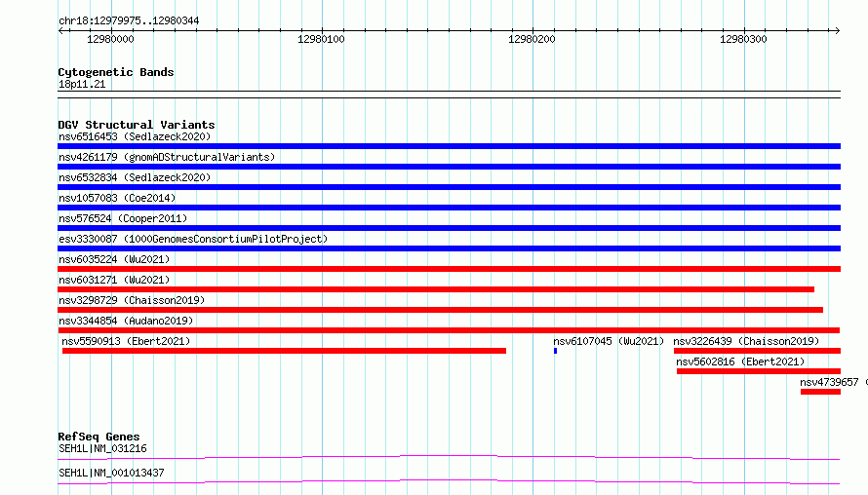This screenshot has width=868, height=495.
Task: Click ruler position 12980100
Action: point(321,39)
